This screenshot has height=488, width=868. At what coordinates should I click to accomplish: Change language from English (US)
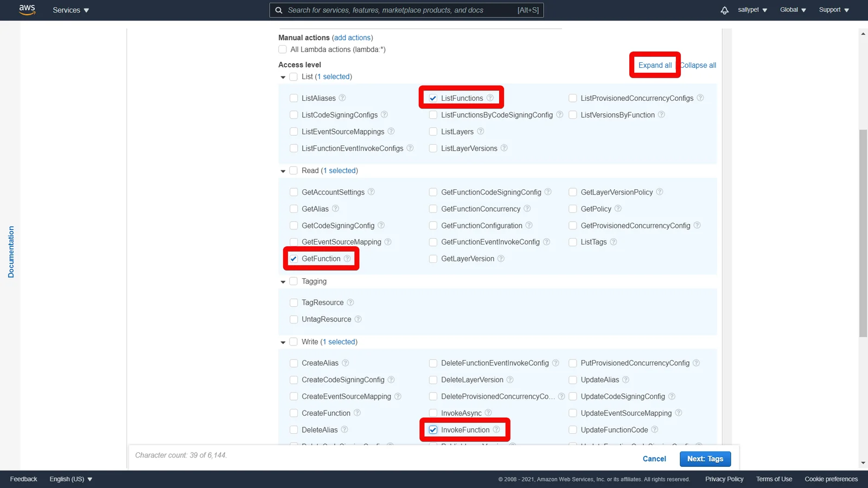coord(71,479)
